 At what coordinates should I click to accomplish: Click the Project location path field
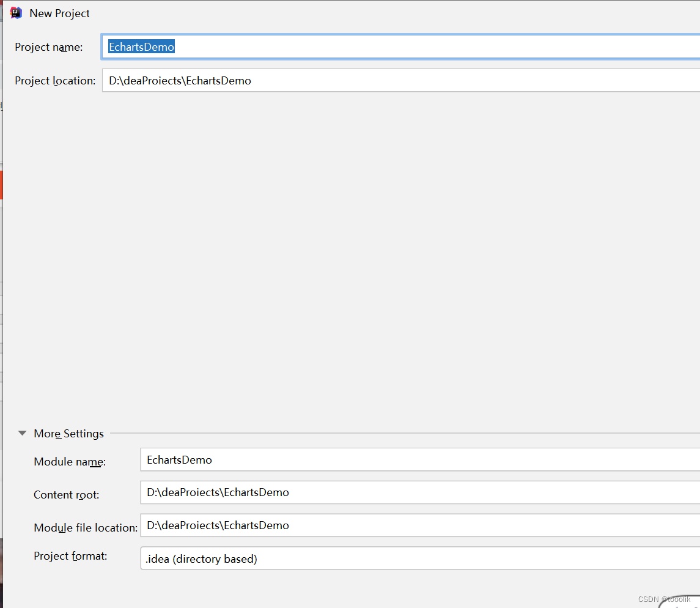tap(400, 80)
